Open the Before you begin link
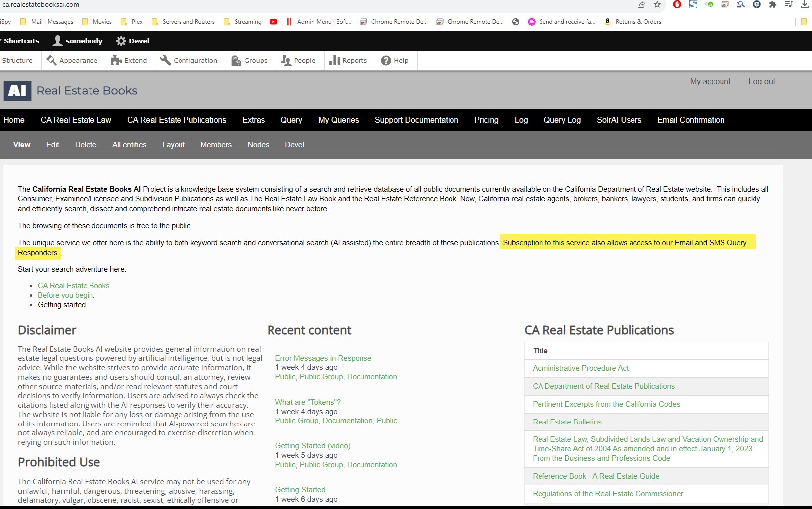This screenshot has height=509, width=812. coord(65,295)
